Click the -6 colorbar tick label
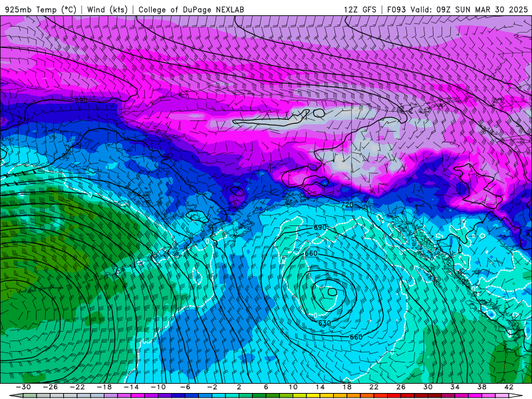The width and height of the screenshot is (532, 399). coord(185,387)
